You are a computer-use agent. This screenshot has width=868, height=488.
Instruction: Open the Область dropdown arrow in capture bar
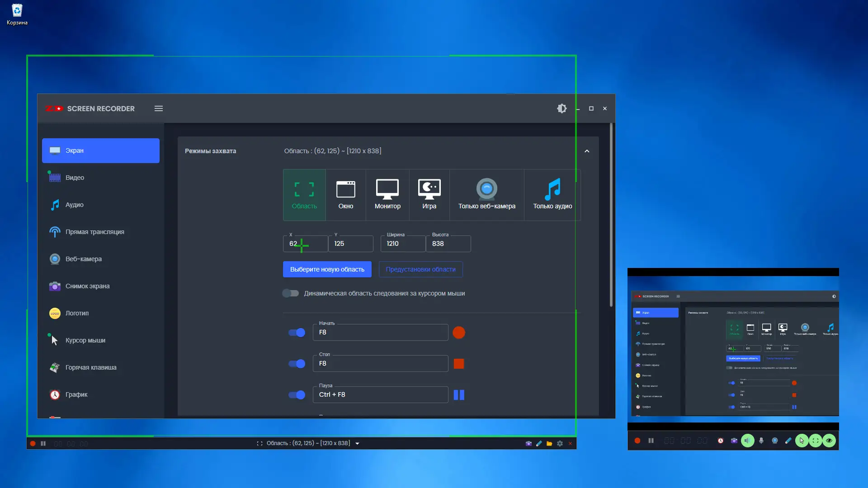(x=357, y=444)
